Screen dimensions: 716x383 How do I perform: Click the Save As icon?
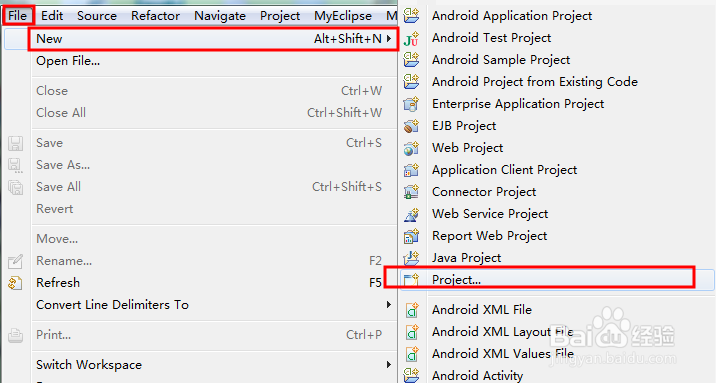(x=16, y=165)
